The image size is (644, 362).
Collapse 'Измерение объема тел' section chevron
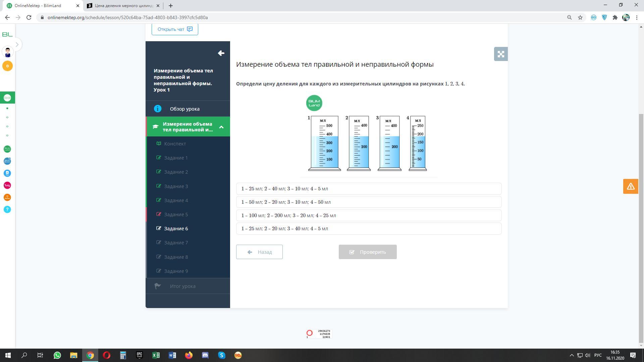point(221,127)
